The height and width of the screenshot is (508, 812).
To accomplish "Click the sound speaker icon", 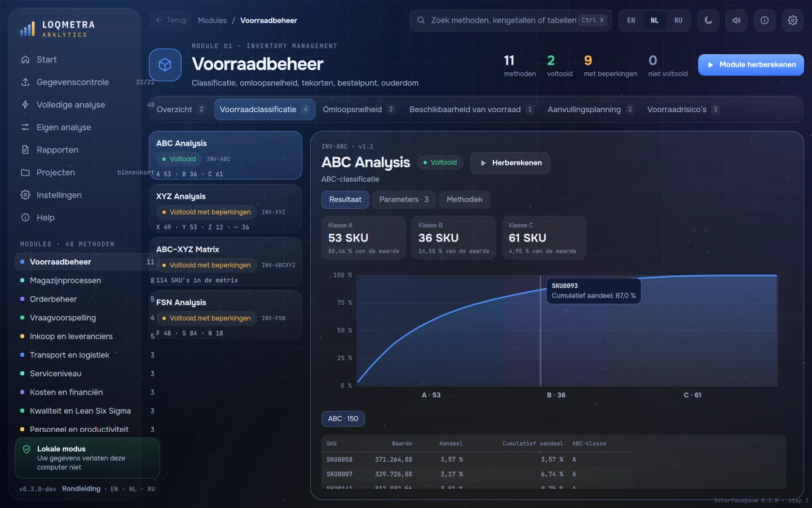I will pos(736,20).
